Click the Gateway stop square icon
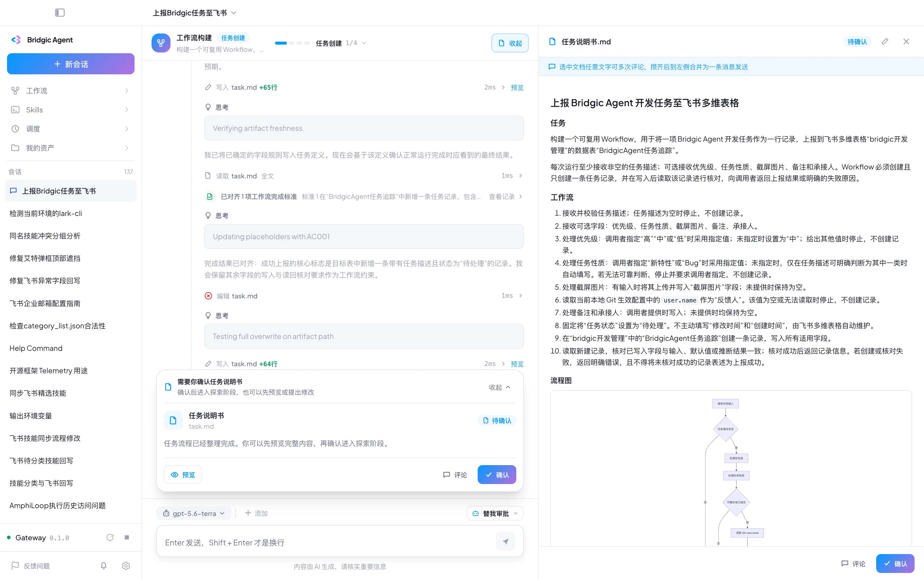 [127, 537]
